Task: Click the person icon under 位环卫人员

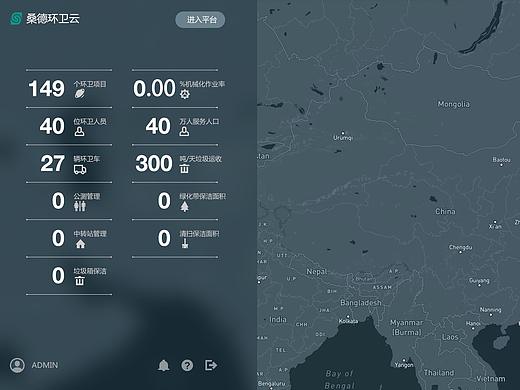Action: coord(79,131)
